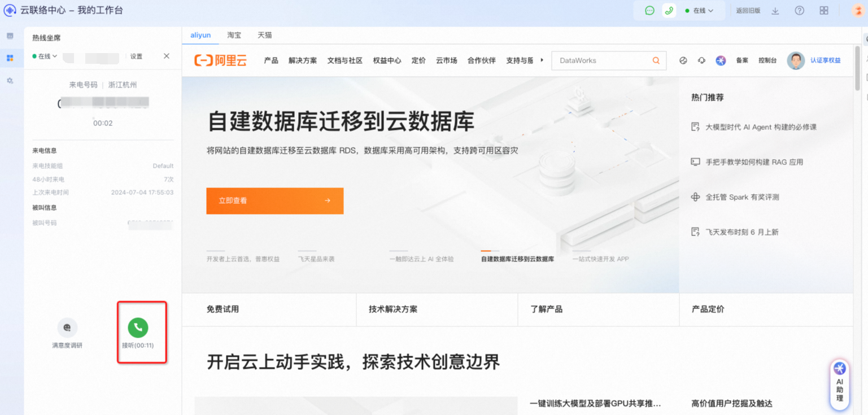Open the 控制台 console link
This screenshot has width=868, height=415.
point(767,60)
